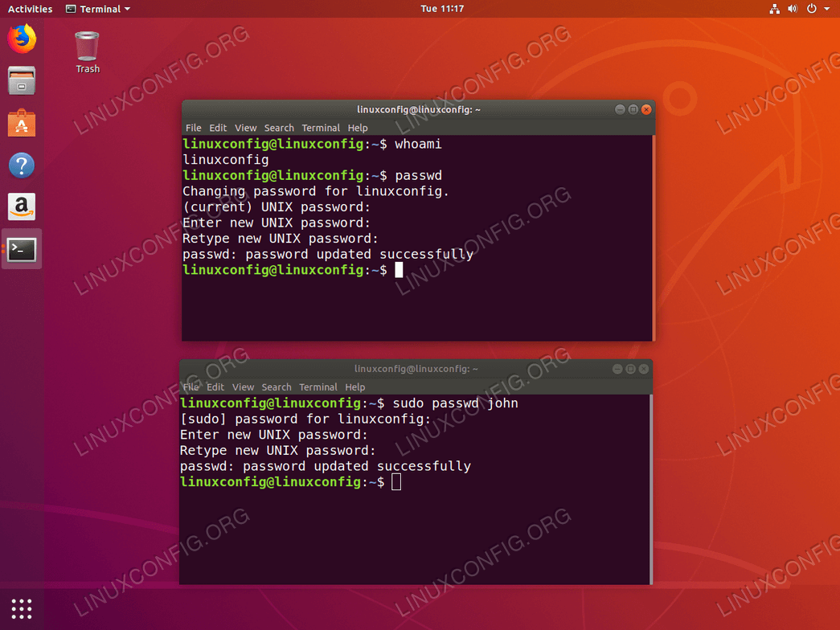Open the clock calendar dropdown
840x630 pixels.
[442, 9]
